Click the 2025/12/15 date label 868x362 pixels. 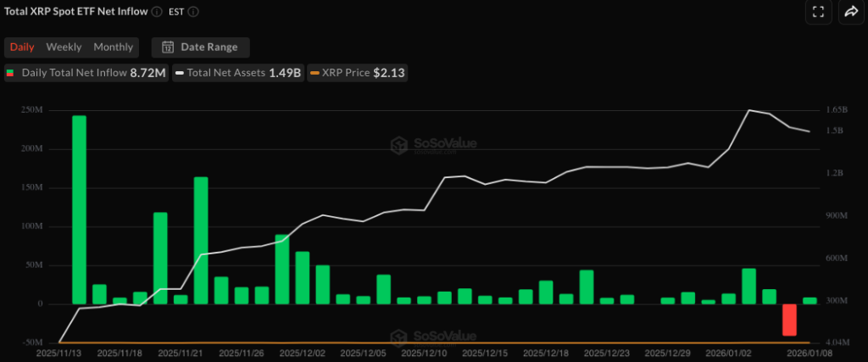pos(484,353)
